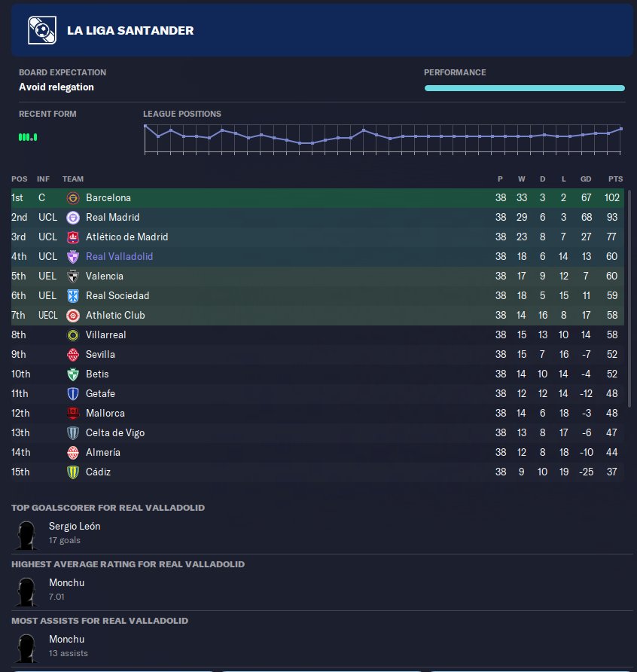Open Sevilla team page link
The image size is (637, 672).
click(x=100, y=355)
